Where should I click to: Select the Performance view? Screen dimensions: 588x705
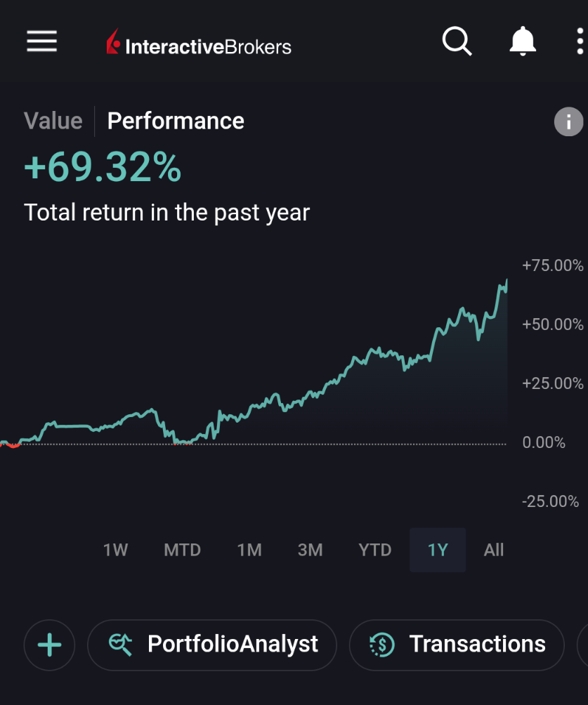coord(176,121)
